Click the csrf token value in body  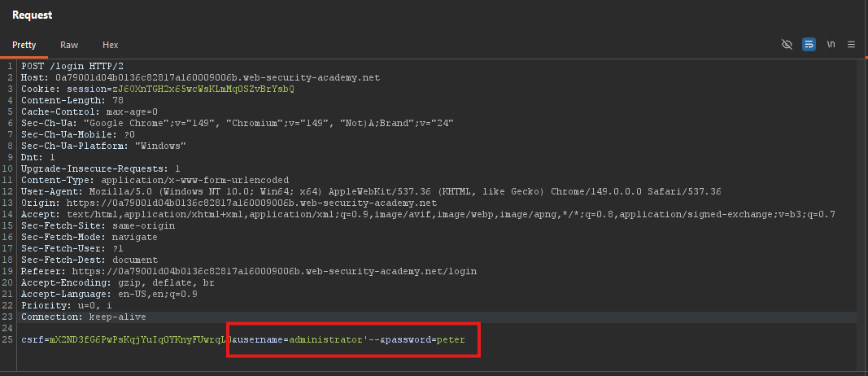(x=141, y=339)
